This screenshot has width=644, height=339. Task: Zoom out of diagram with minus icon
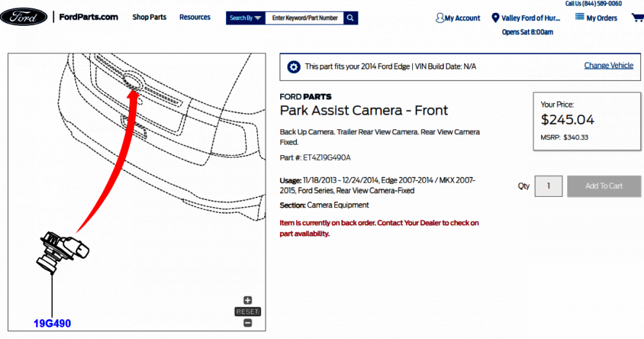247,323
